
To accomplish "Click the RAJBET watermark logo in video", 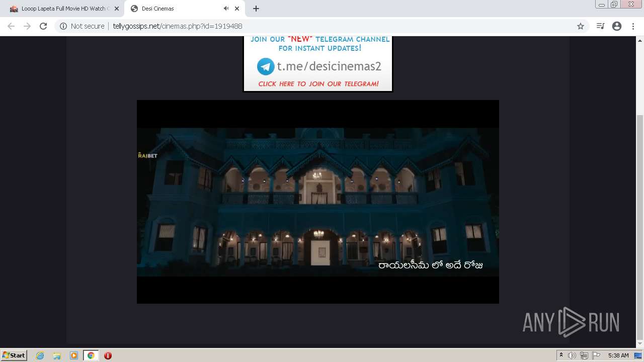I will pyautogui.click(x=147, y=155).
